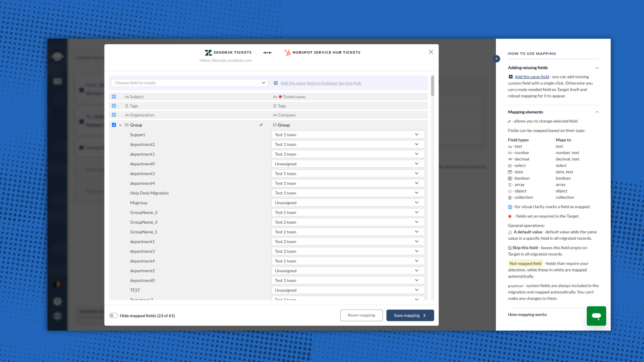Close the mapping dialog with the X icon
This screenshot has height=362, width=644.
coord(431,52)
